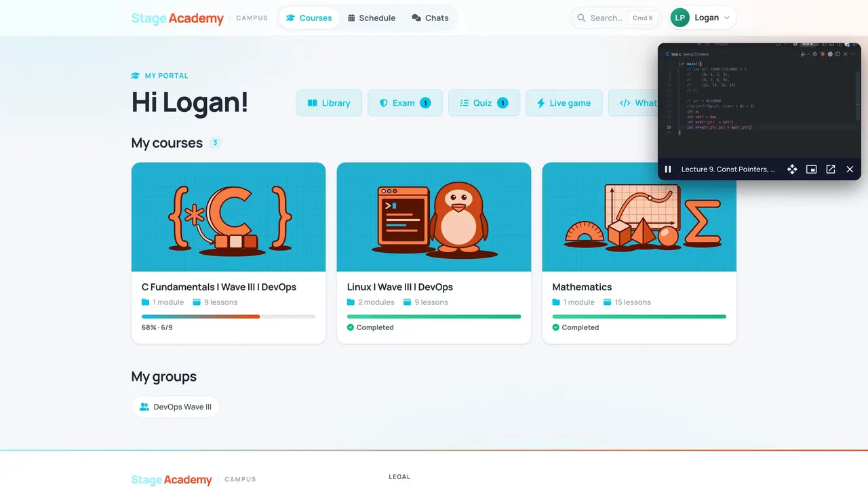Click the Completed check icon under Mathematics
Image resolution: width=868 pixels, height=488 pixels.
556,327
